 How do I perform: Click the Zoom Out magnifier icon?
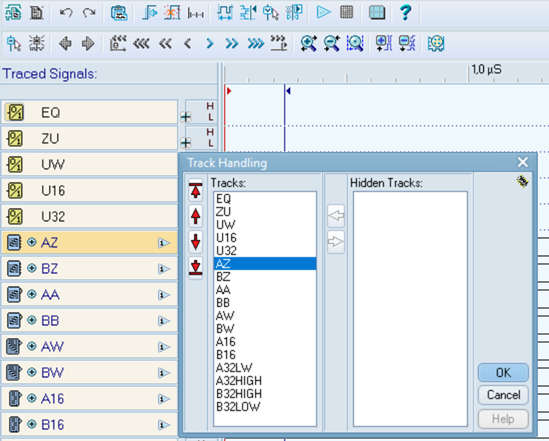click(x=332, y=43)
